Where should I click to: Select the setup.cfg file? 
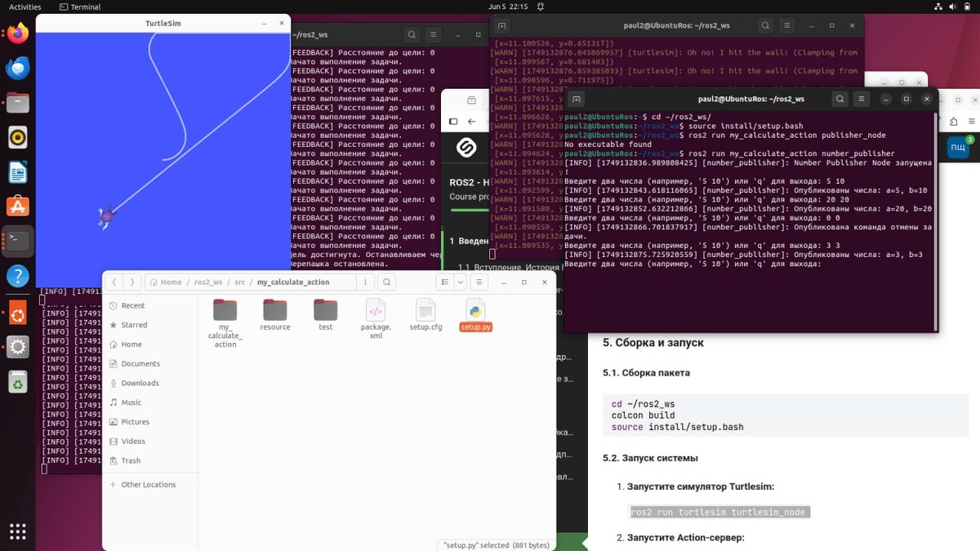pyautogui.click(x=425, y=314)
